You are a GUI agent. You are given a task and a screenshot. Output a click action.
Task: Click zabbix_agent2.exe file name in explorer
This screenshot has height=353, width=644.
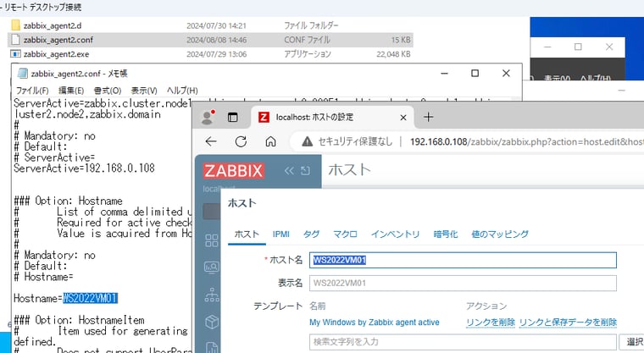click(x=56, y=54)
